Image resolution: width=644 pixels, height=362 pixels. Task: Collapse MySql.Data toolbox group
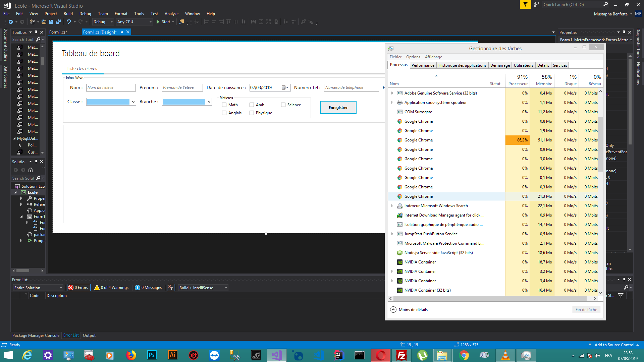14,138
